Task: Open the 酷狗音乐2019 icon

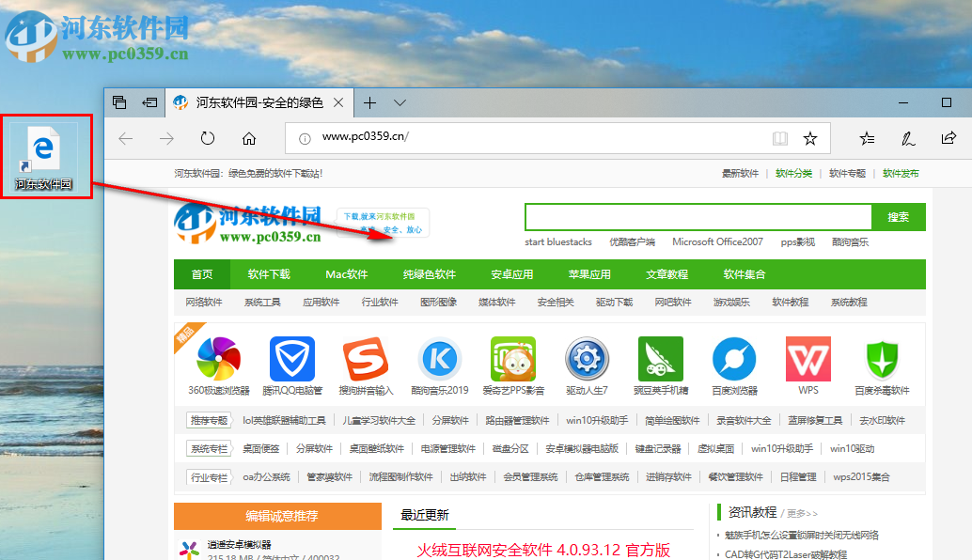Action: (x=438, y=360)
